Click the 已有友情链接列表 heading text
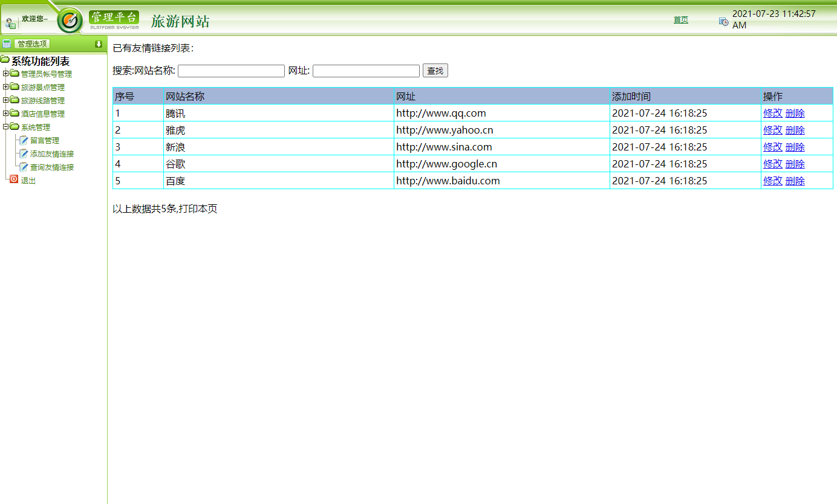837x504 pixels. click(153, 48)
